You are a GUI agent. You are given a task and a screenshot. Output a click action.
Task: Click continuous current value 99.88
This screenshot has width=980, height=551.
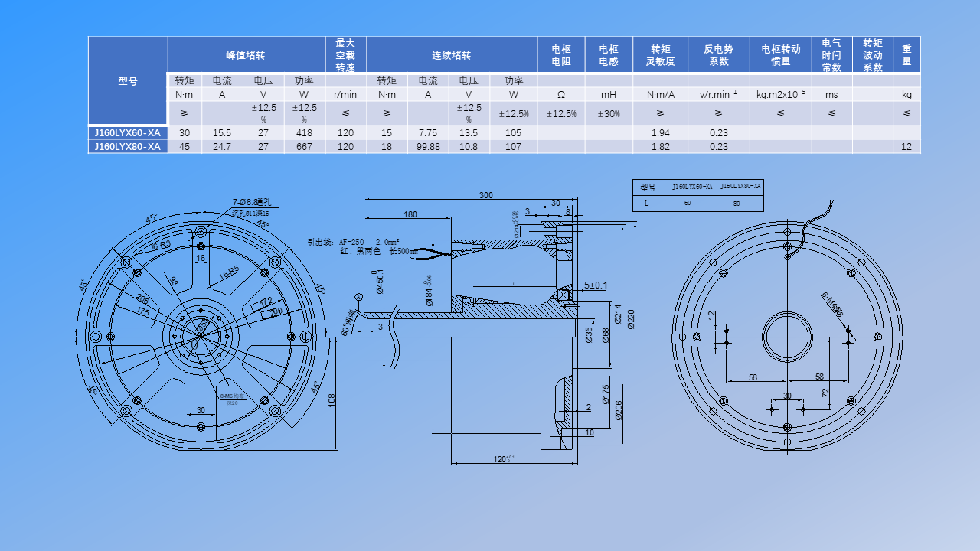(x=428, y=146)
